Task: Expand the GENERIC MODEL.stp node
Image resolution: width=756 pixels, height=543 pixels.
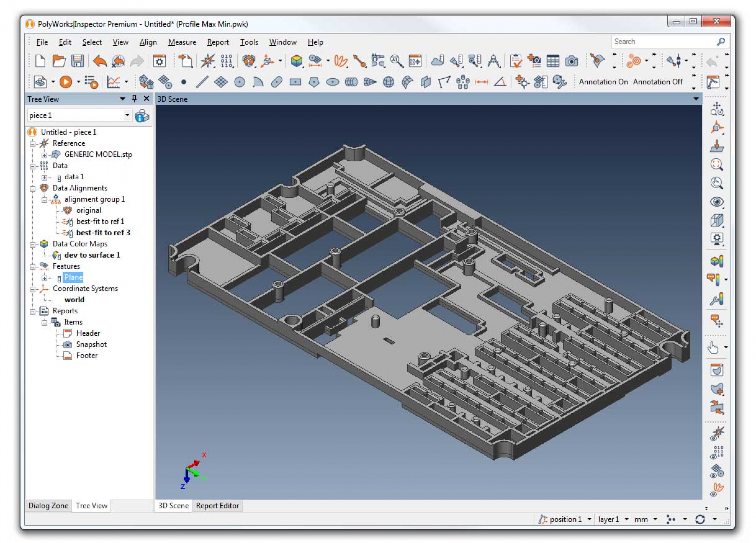Action: pos(44,155)
